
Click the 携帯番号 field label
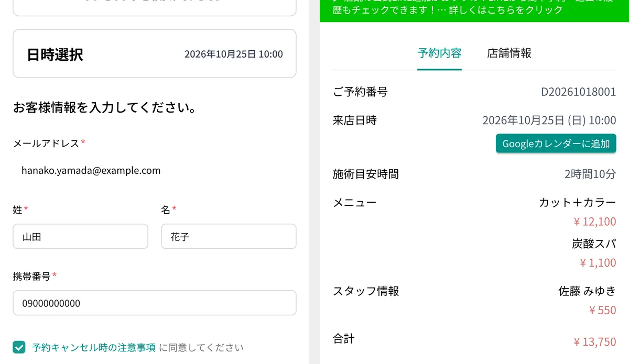tap(31, 276)
